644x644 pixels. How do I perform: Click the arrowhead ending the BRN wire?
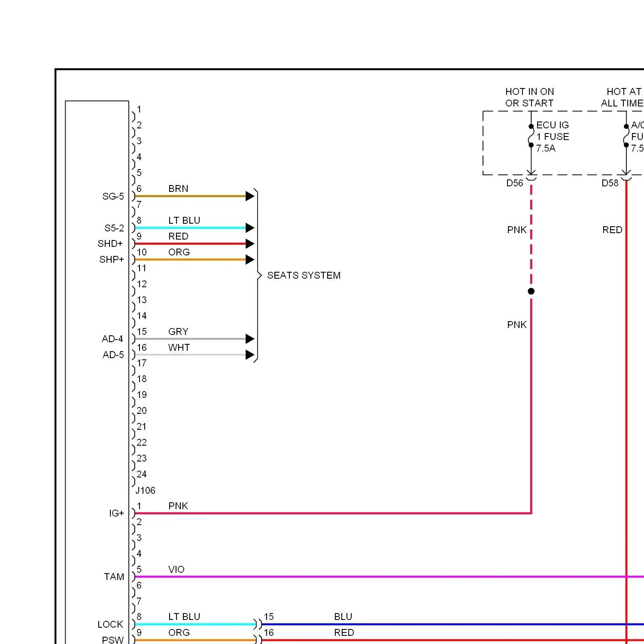click(x=250, y=196)
